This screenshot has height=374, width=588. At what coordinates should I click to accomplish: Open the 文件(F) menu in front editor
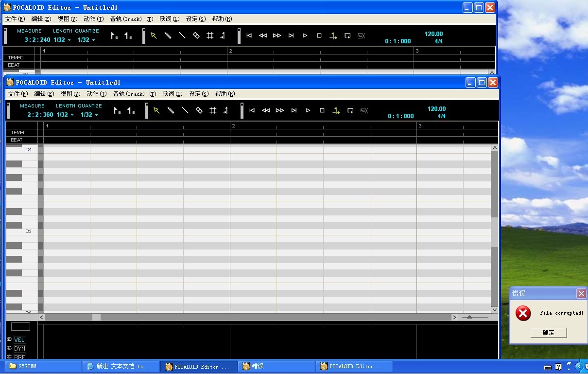(18, 94)
